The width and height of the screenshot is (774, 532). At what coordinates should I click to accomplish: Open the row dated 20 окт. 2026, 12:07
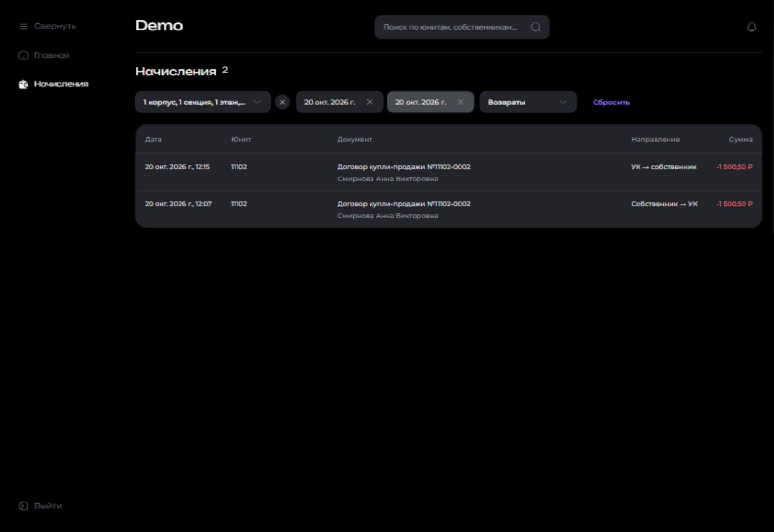449,209
